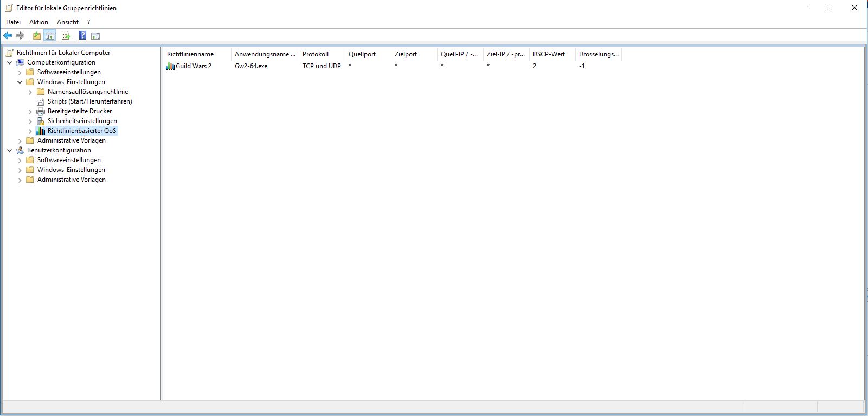The height and width of the screenshot is (416, 868).
Task: Sort by the Zielport column header
Action: coord(414,54)
